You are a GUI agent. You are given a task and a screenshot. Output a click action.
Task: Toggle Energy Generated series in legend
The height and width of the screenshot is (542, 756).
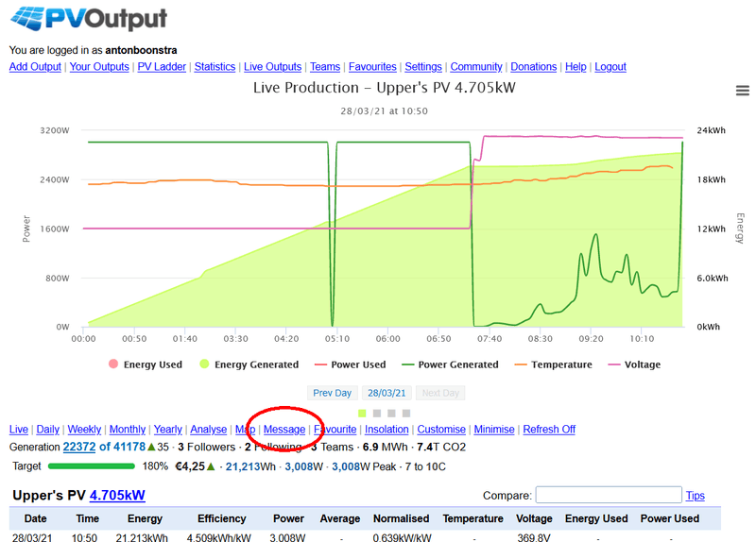(249, 364)
